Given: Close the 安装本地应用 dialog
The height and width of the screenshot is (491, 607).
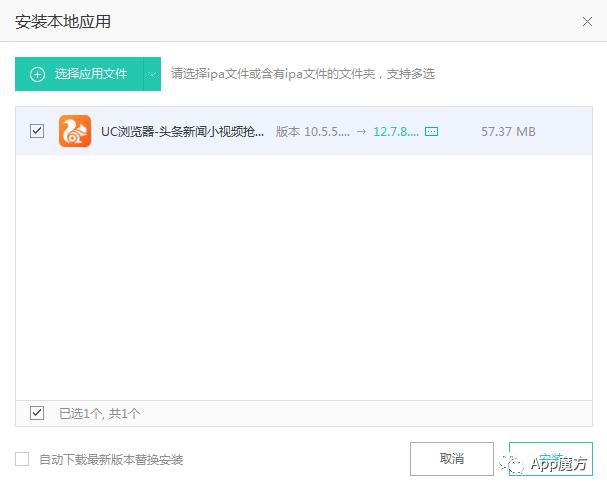Looking at the screenshot, I should [x=587, y=22].
